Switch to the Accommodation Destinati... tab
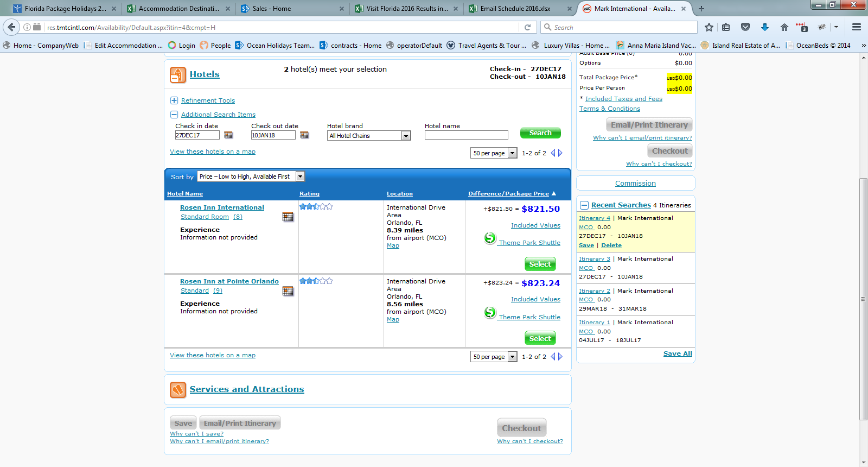This screenshot has width=868, height=467. pos(178,9)
